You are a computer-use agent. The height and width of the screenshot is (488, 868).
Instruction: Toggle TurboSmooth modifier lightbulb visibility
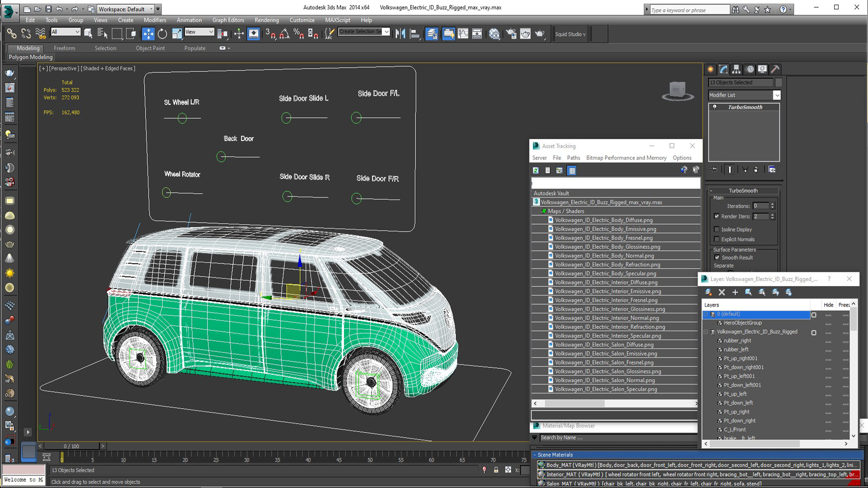[x=715, y=107]
